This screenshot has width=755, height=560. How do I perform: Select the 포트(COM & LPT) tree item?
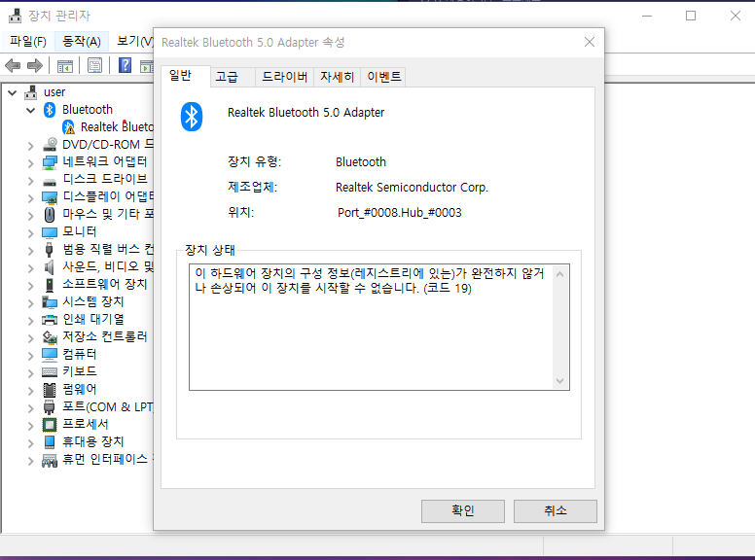(x=107, y=407)
